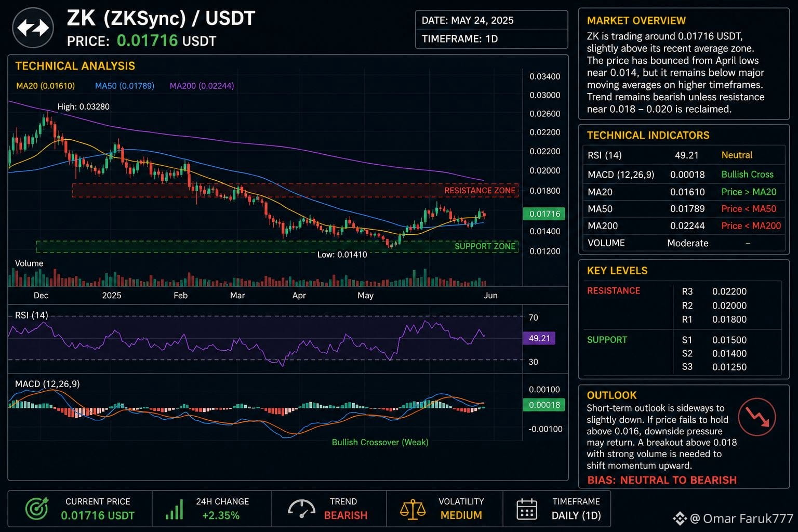Select the "MA20 (0.01610)" chart legend
The width and height of the screenshot is (798, 532).
click(x=46, y=86)
